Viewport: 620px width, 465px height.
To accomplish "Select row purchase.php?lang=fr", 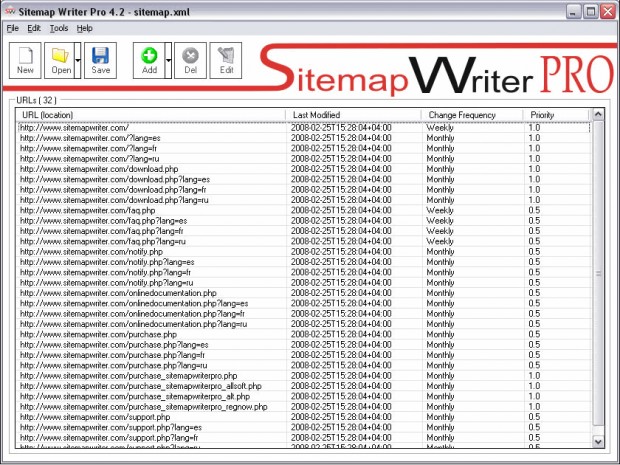I will click(304, 355).
